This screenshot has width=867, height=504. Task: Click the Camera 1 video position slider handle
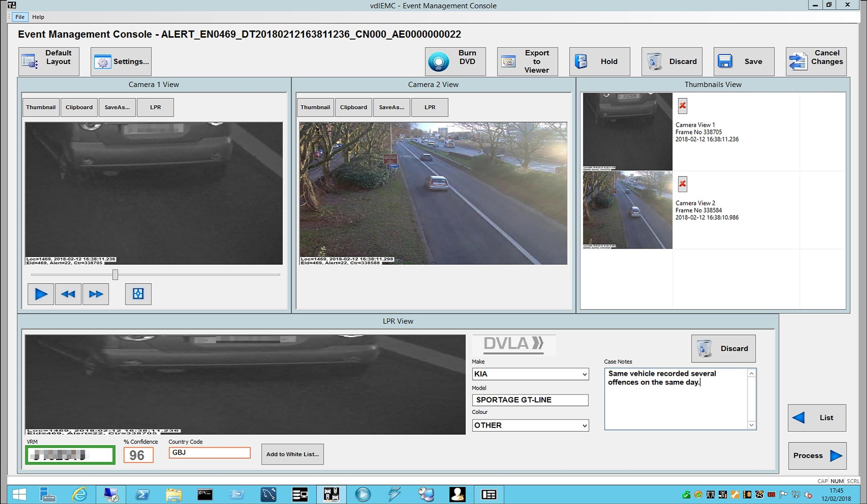point(115,275)
